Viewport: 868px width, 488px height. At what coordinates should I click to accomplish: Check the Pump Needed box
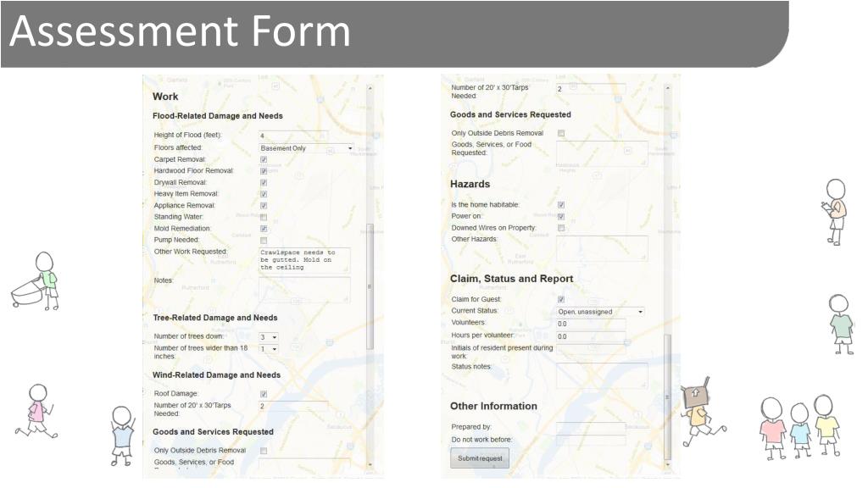pos(264,241)
